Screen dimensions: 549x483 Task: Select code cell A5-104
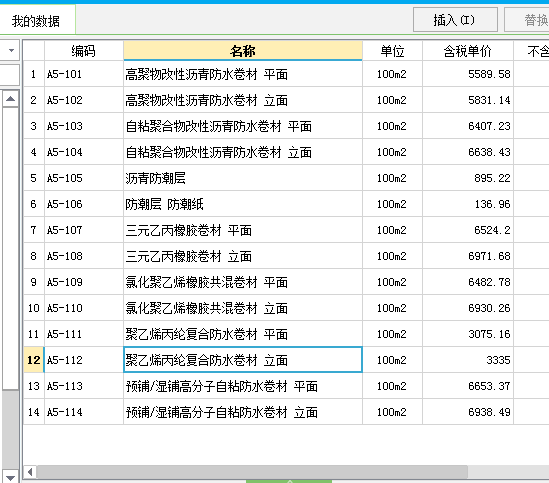(84, 152)
